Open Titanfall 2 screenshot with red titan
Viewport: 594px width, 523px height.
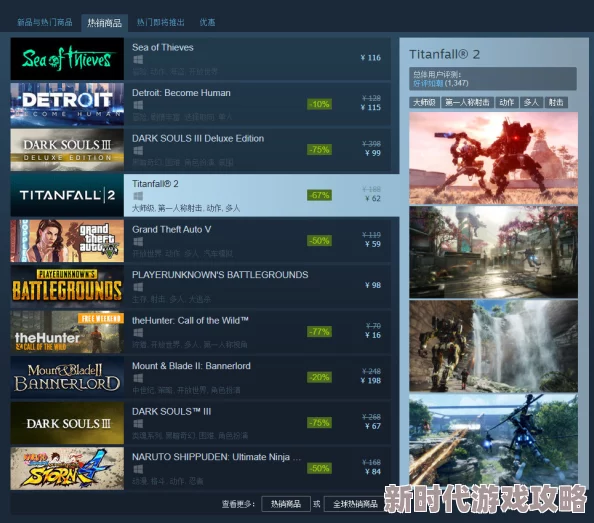(493, 158)
